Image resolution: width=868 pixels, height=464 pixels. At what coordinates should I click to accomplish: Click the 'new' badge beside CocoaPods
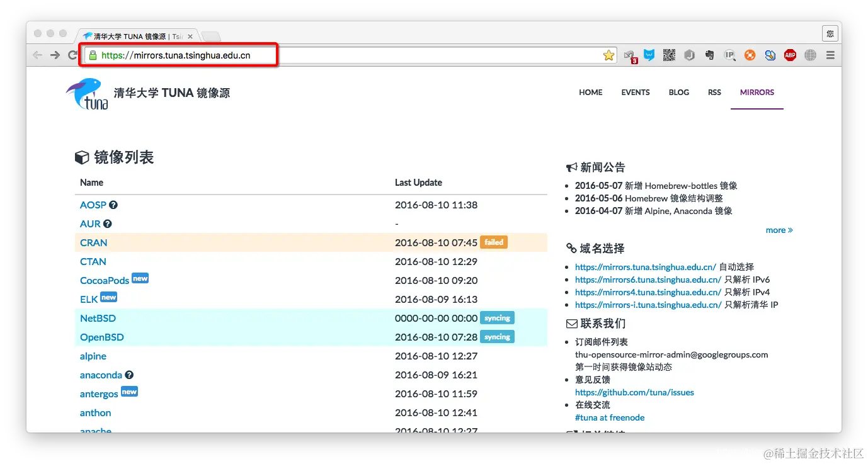point(140,278)
